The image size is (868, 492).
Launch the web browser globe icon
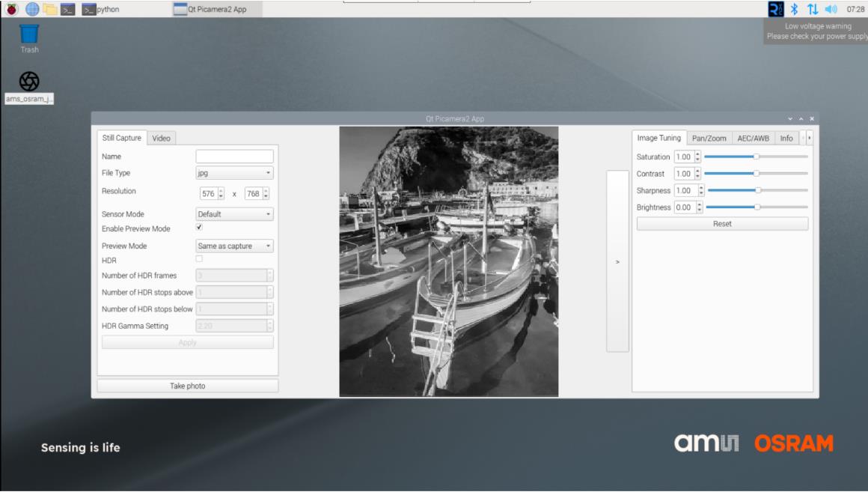pos(32,9)
